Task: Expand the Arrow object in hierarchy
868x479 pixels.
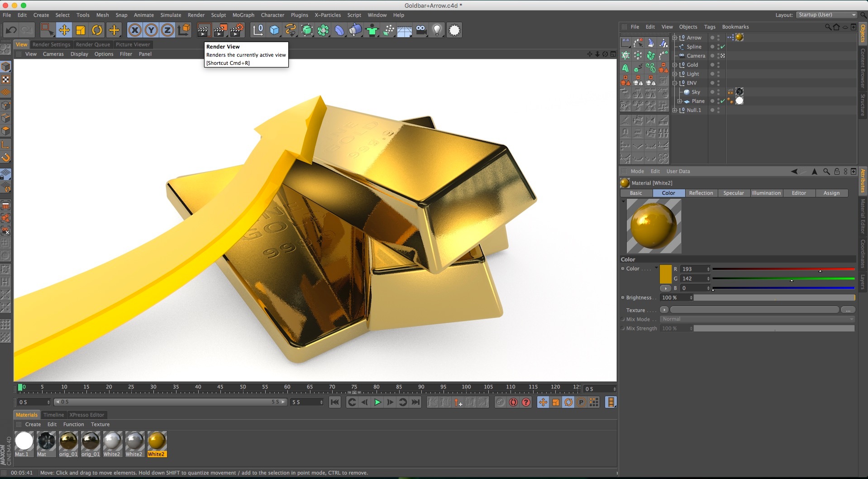Action: tap(675, 38)
